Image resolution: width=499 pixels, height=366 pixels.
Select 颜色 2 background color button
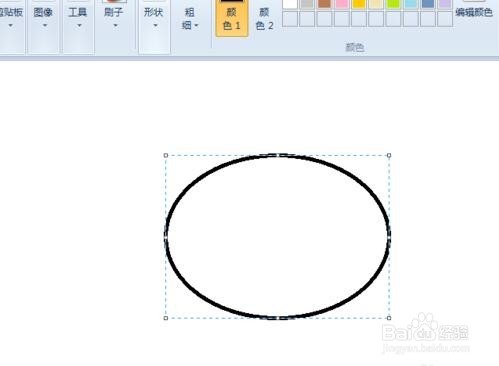click(x=265, y=18)
